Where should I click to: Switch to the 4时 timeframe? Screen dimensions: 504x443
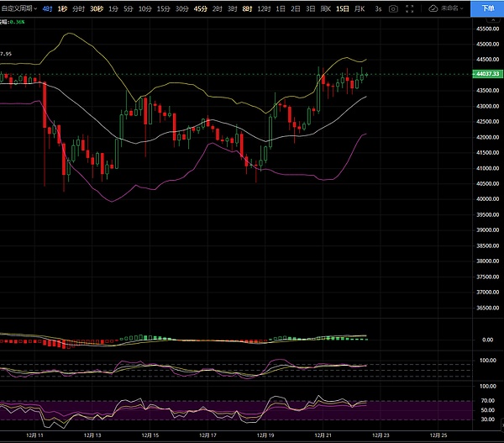click(48, 8)
